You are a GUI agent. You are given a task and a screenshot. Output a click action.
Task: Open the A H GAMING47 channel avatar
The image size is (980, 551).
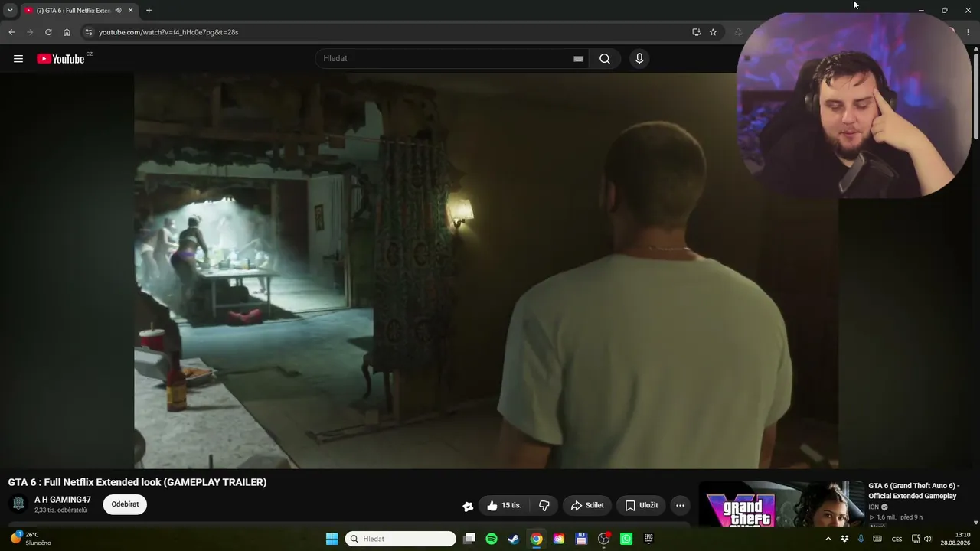18,504
